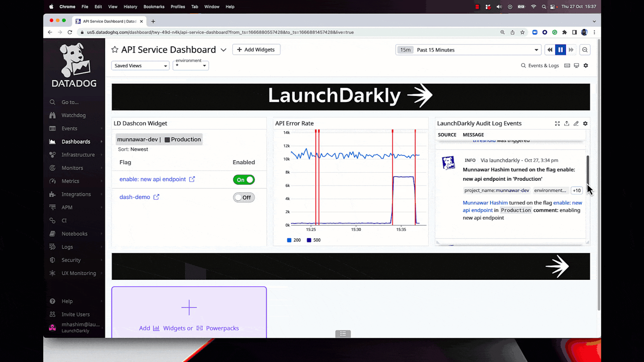The image size is (644, 362).
Task: Click the Audit Log widget export icon
Action: pyautogui.click(x=567, y=124)
